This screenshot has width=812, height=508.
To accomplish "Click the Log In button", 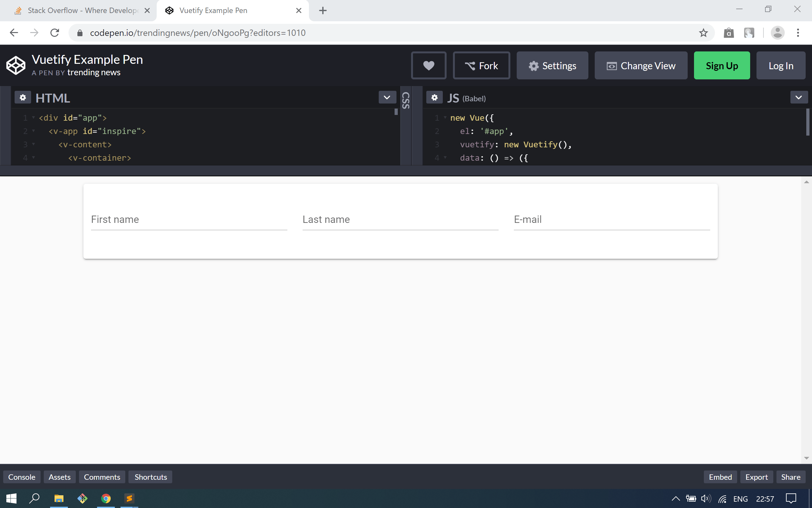I will tap(781, 65).
